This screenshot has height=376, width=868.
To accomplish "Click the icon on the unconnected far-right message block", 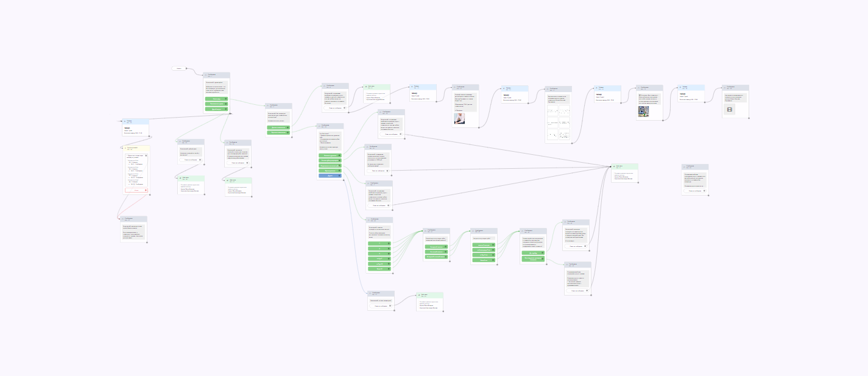I will 685,166.
